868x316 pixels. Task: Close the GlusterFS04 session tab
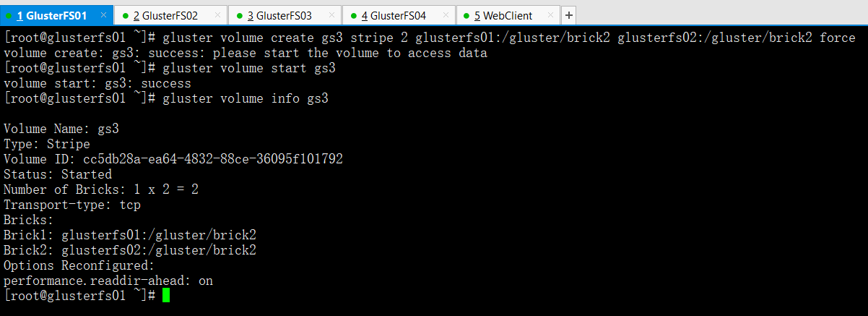pyautogui.click(x=446, y=15)
